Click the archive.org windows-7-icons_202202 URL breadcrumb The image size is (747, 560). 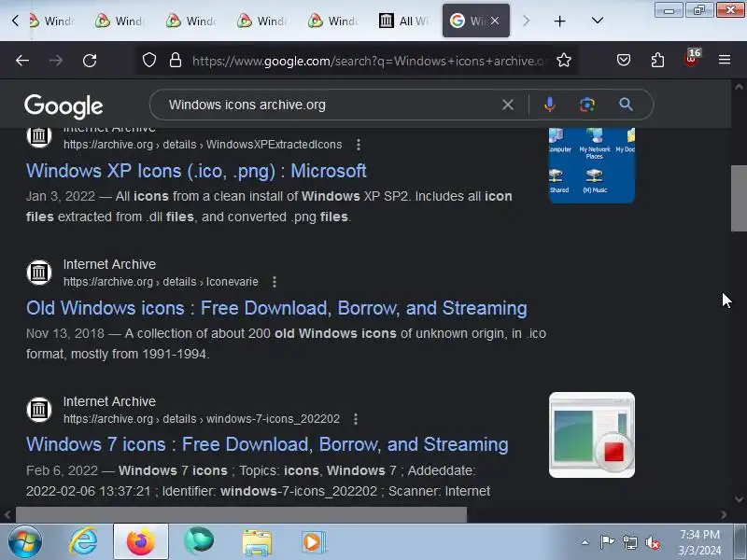click(x=202, y=419)
